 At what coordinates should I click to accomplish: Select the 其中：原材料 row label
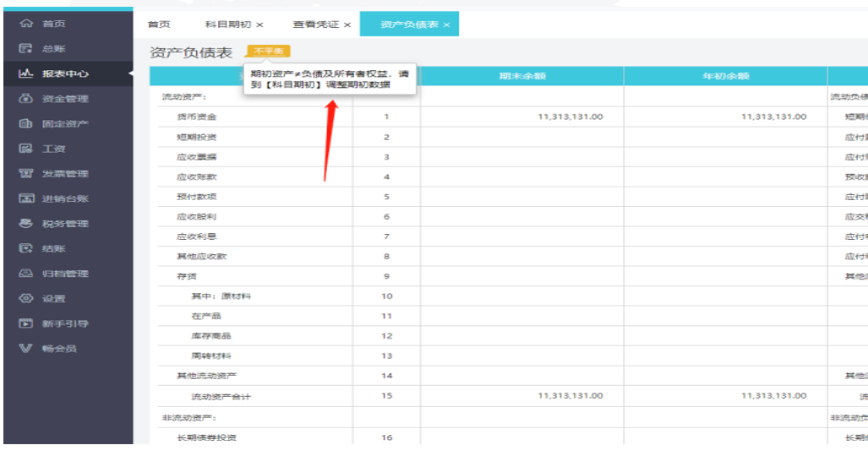(x=221, y=296)
